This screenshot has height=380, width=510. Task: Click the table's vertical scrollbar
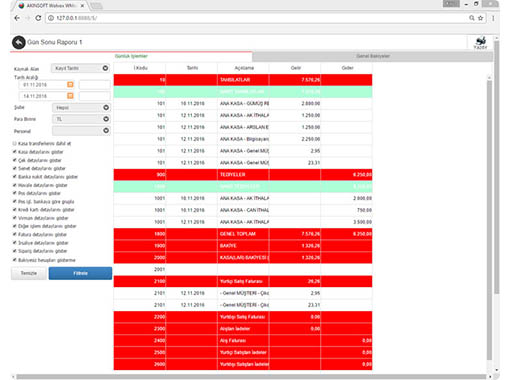point(489,220)
